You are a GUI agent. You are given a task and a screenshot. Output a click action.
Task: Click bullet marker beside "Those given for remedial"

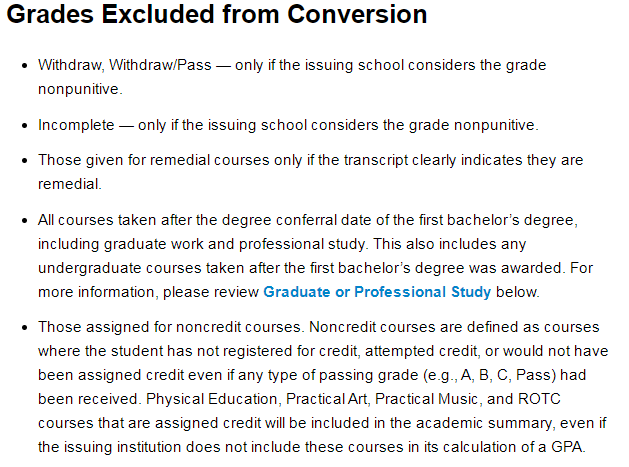pyautogui.click(x=24, y=160)
